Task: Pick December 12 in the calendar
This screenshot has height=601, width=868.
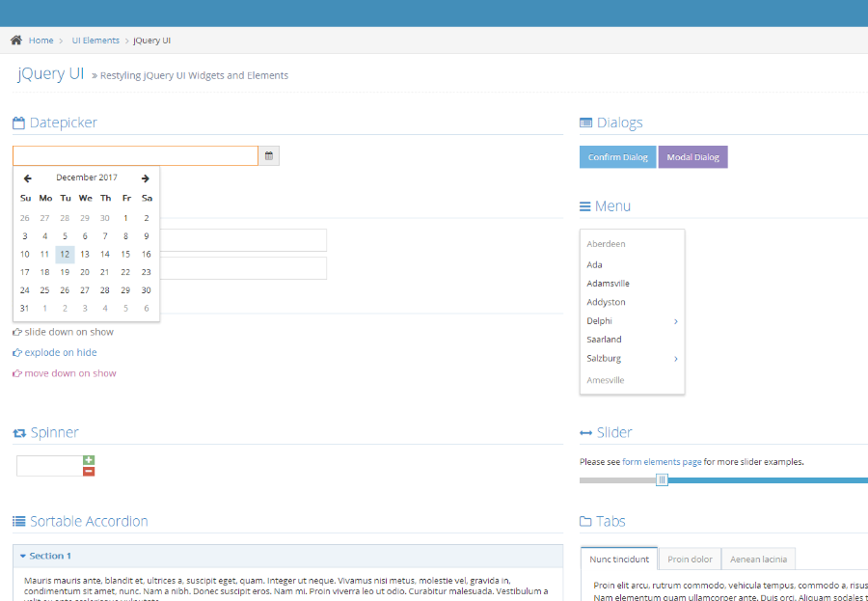Action: pos(65,255)
